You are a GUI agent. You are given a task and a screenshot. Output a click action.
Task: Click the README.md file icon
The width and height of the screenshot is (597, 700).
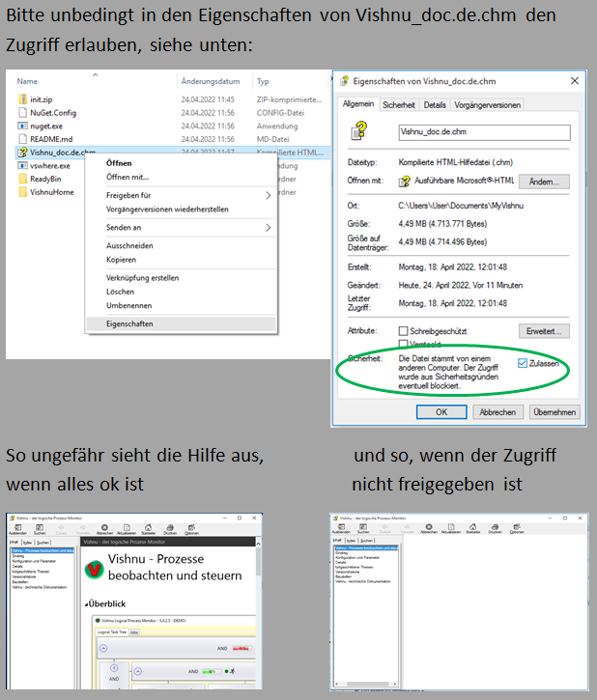pos(22,139)
